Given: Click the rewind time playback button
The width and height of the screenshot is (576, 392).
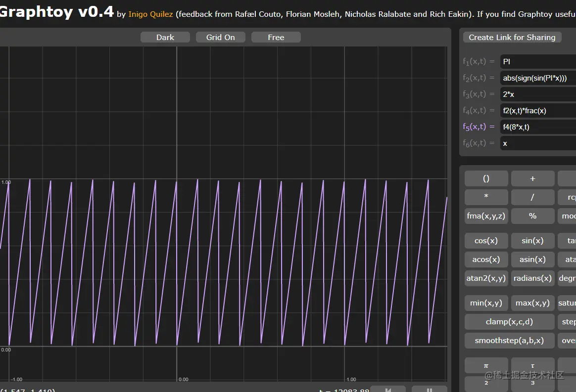Looking at the screenshot, I should tap(388, 389).
